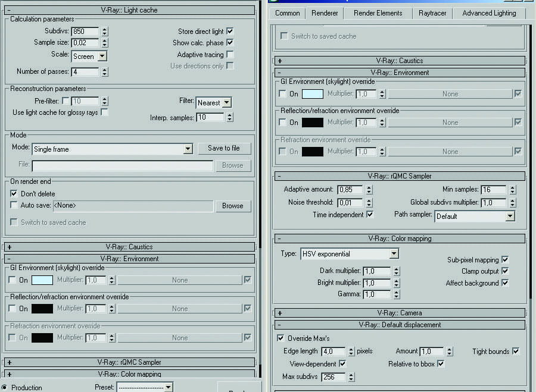Pick right Reflection/refraction black color swatch
Image resolution: width=536 pixels, height=392 pixels.
tap(313, 123)
